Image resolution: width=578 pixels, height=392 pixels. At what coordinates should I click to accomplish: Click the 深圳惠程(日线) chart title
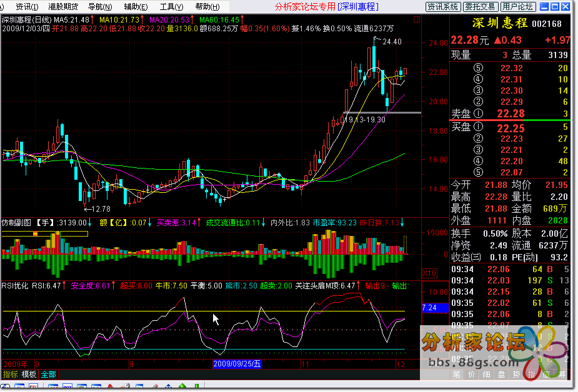pyautogui.click(x=27, y=20)
